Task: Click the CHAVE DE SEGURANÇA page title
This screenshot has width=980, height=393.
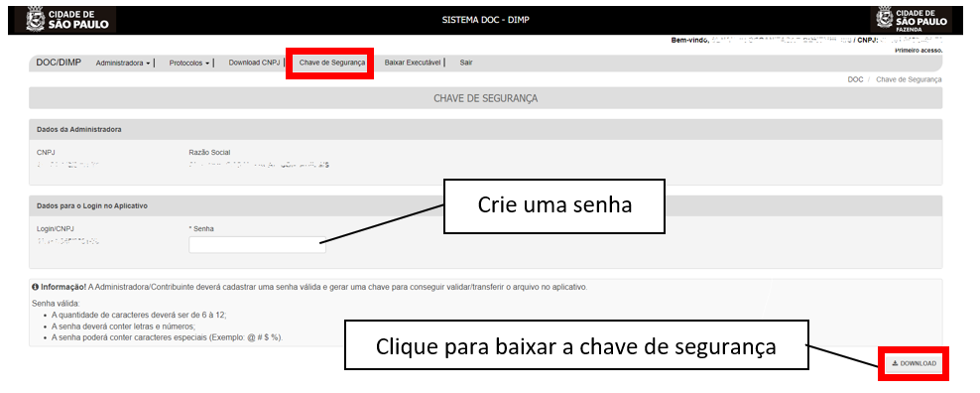Action: (x=486, y=98)
